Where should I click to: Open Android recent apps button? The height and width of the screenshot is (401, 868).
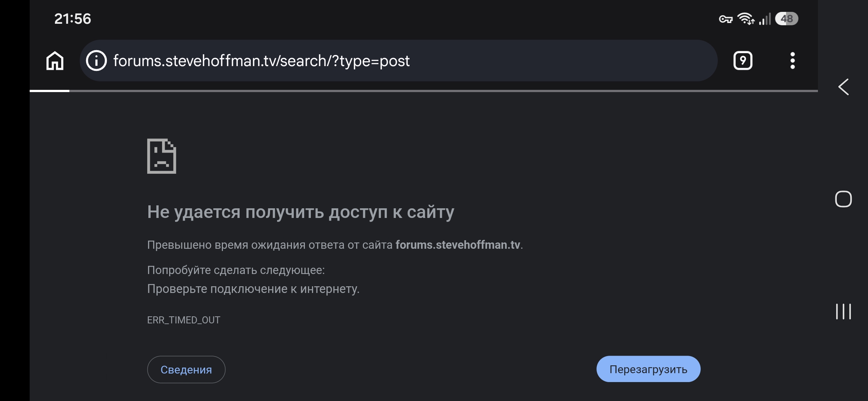843,312
